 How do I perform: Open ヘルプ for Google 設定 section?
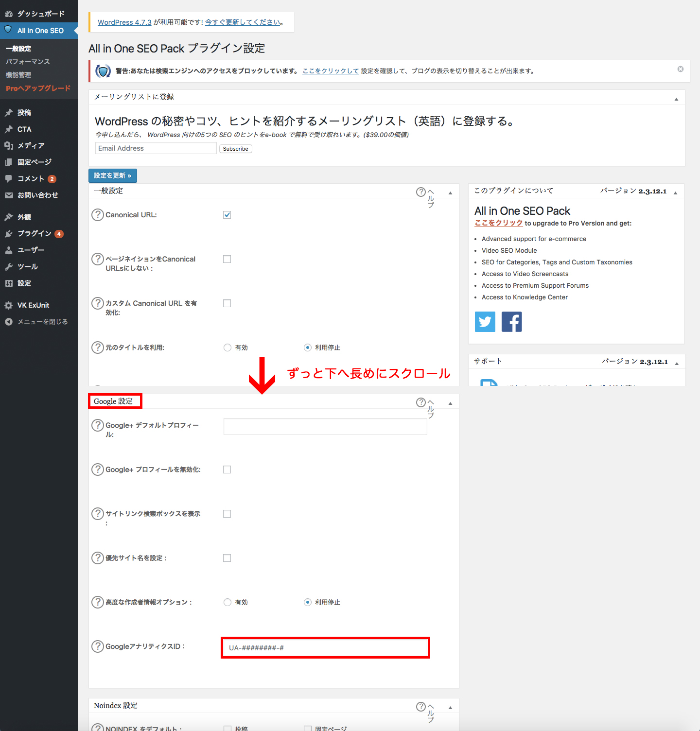(425, 407)
